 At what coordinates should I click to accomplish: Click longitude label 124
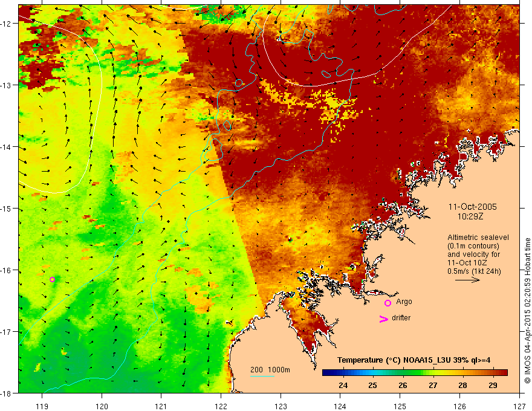point(340,406)
